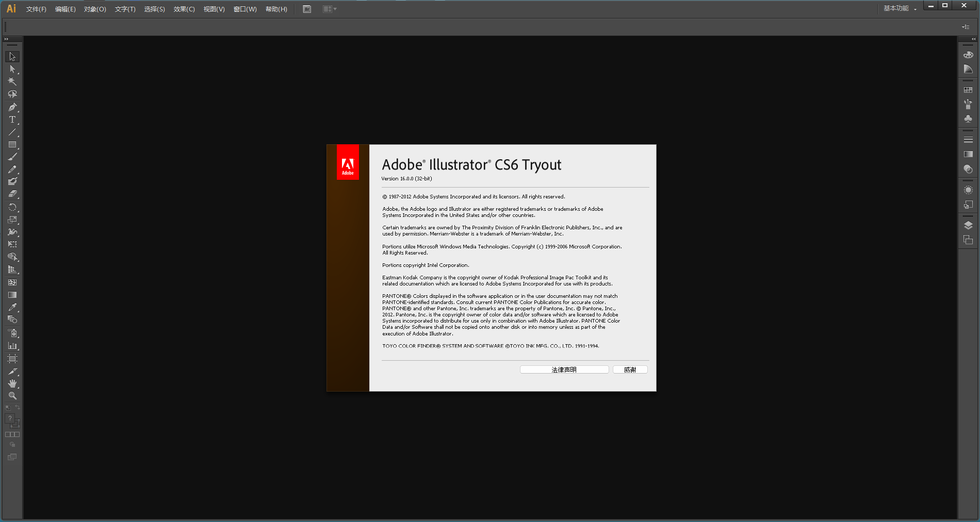Open the 窗口 menu
This screenshot has height=522, width=980.
coord(245,9)
